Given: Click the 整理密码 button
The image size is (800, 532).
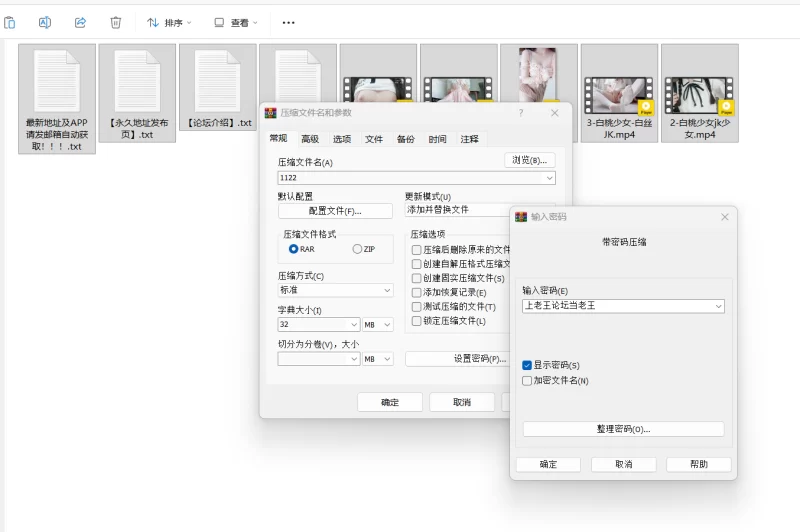Looking at the screenshot, I should 623,429.
